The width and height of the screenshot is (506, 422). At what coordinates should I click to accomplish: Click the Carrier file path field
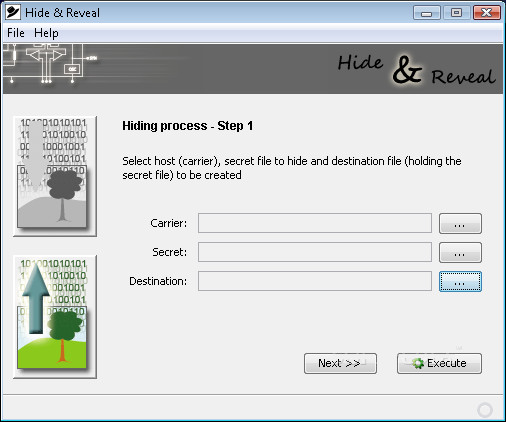pos(315,223)
